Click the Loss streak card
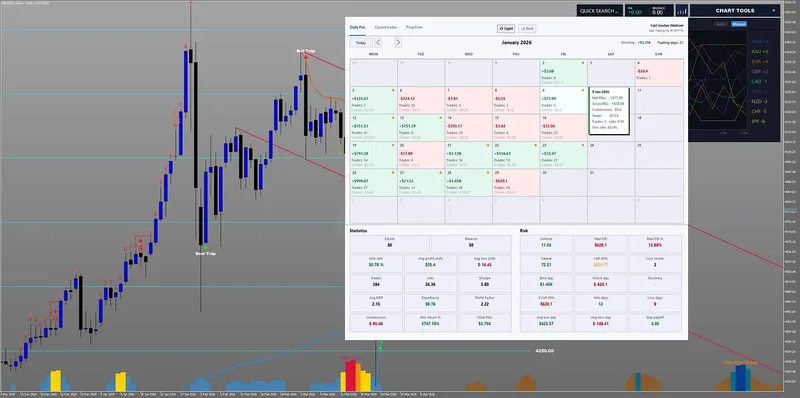The image size is (800, 398). click(x=655, y=264)
